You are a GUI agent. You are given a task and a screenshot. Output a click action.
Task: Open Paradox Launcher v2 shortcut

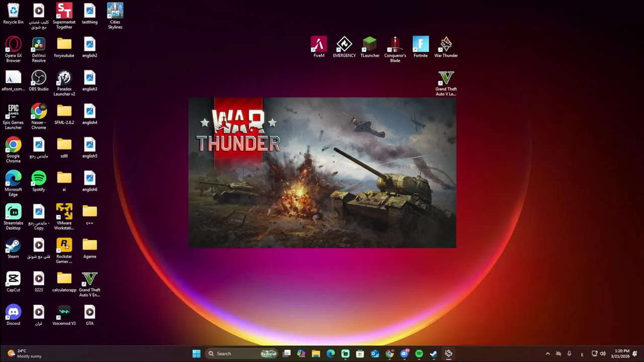pyautogui.click(x=64, y=83)
